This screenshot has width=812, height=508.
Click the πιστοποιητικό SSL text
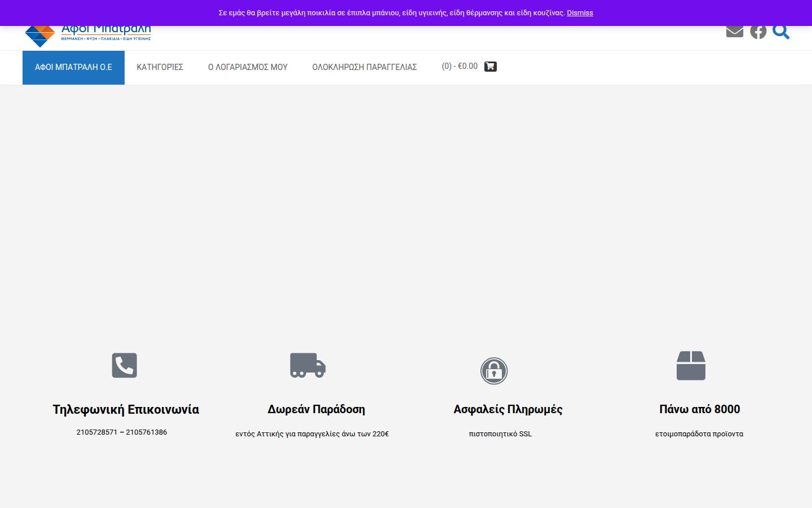[x=500, y=434]
